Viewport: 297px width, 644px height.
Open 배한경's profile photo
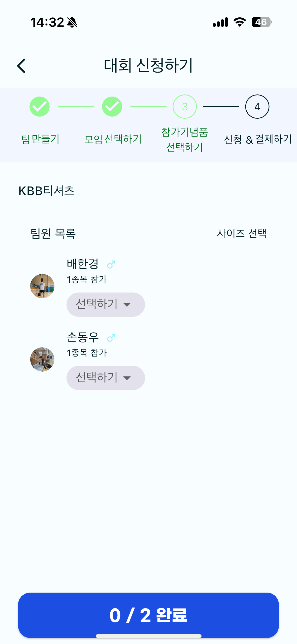(42, 286)
